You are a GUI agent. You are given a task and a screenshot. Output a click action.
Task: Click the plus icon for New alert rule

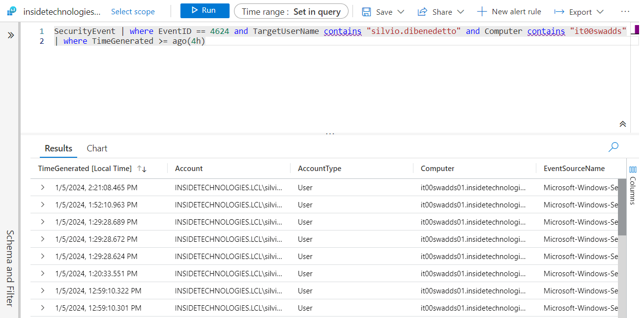tap(482, 11)
